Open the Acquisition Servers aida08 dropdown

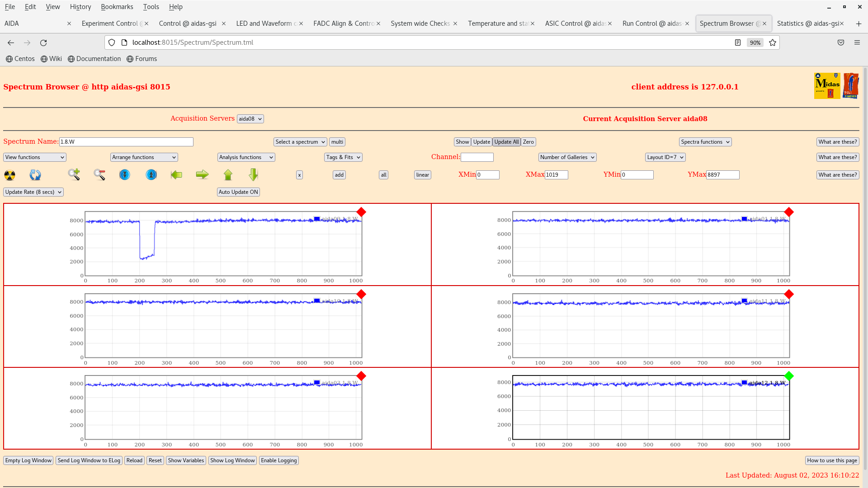pyautogui.click(x=250, y=119)
